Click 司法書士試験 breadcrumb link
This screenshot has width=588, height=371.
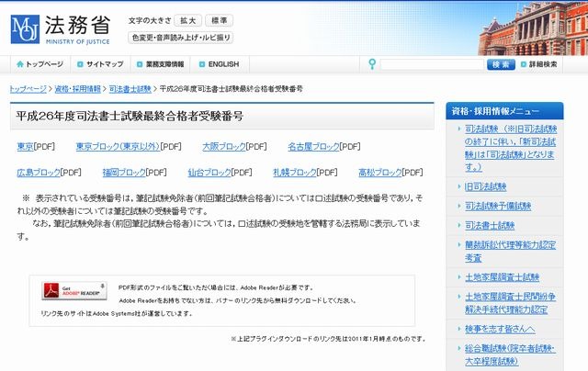130,89
